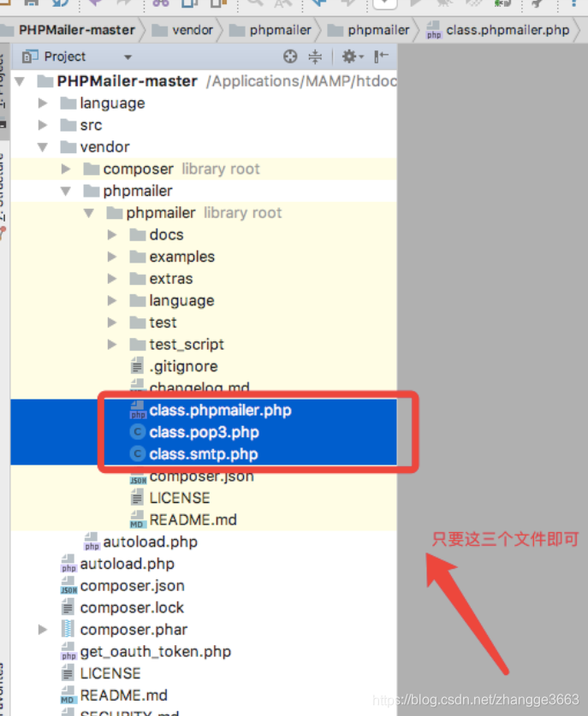Image resolution: width=588 pixels, height=716 pixels.
Task: Expand the src folder arrow
Action: click(43, 125)
